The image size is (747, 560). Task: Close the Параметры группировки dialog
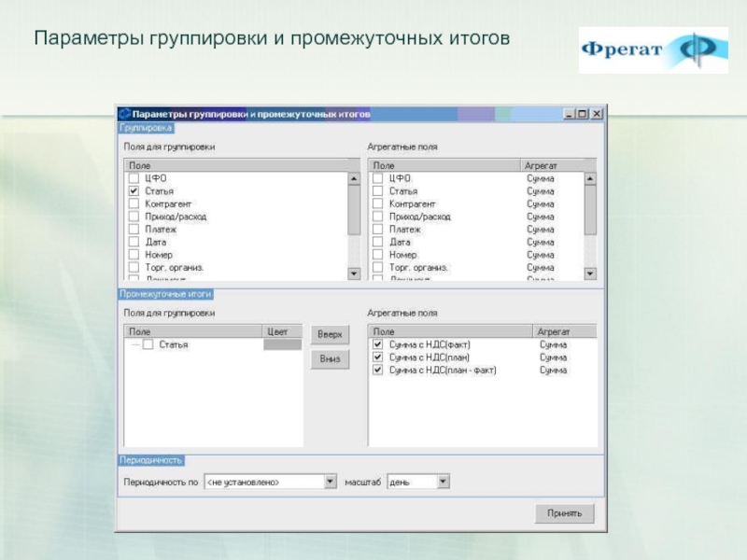tap(597, 114)
